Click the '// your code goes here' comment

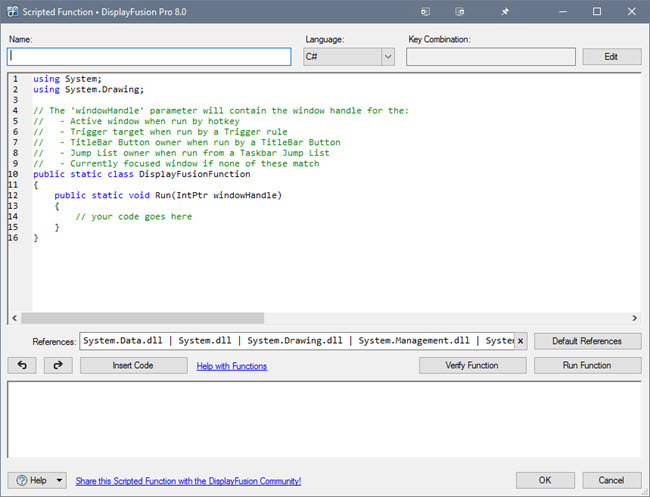(133, 217)
